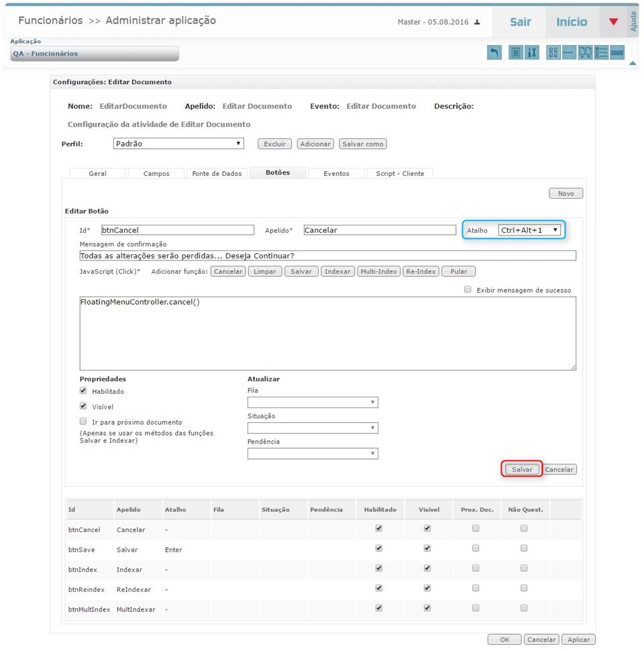Open the Script - Cliente tab
Viewport: 644px width, 651px height.
(x=400, y=173)
